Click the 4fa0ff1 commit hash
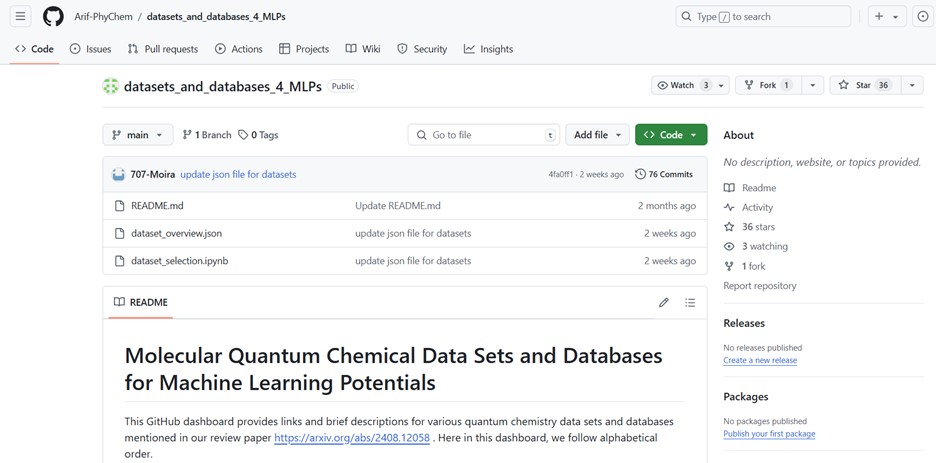 561,174
